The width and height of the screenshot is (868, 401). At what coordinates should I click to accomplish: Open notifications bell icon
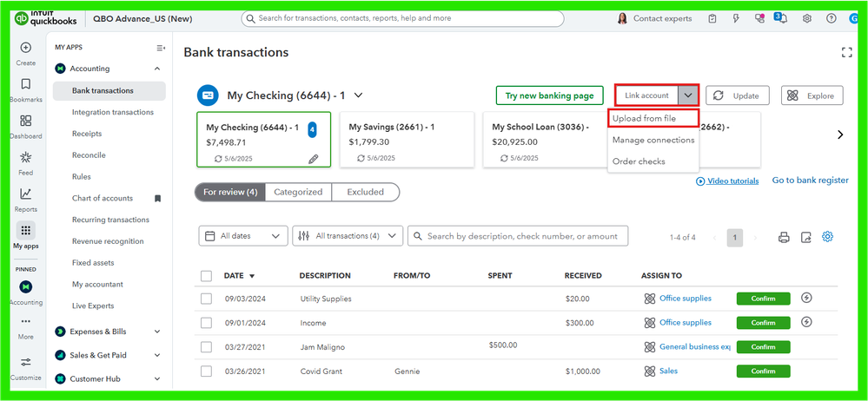782,18
